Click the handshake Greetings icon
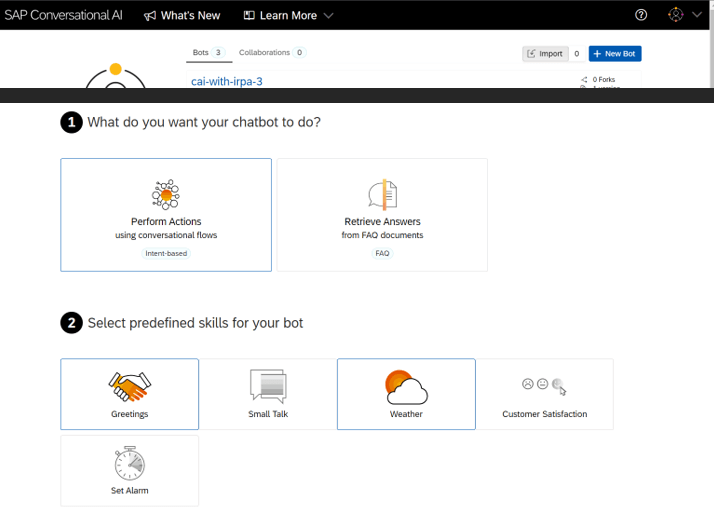 [x=130, y=387]
